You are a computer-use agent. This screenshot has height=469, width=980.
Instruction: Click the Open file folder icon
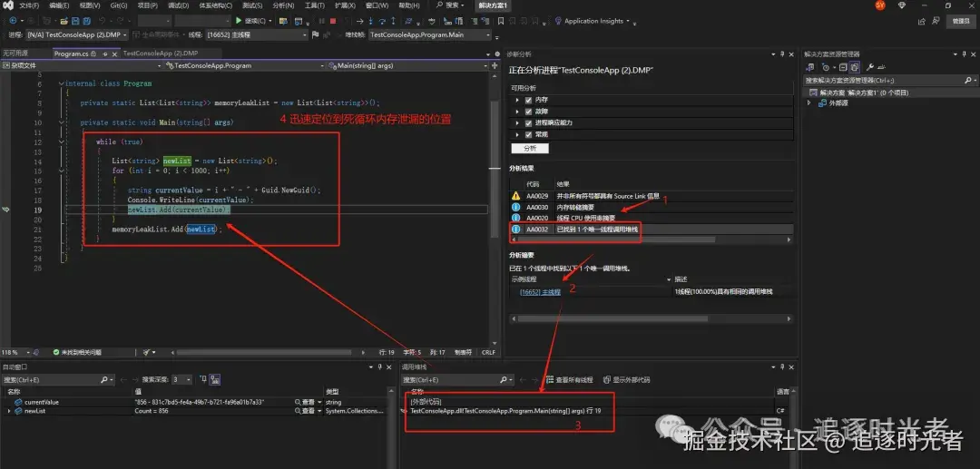point(64,21)
